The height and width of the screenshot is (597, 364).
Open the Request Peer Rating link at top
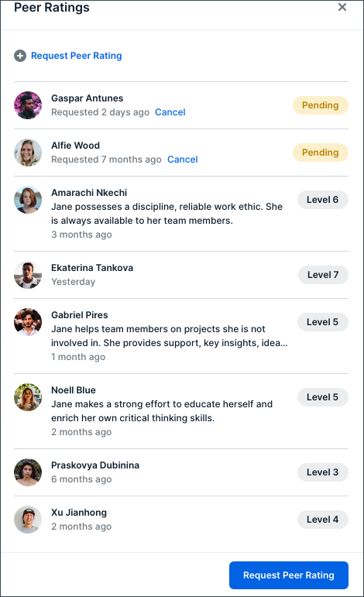pyautogui.click(x=76, y=56)
